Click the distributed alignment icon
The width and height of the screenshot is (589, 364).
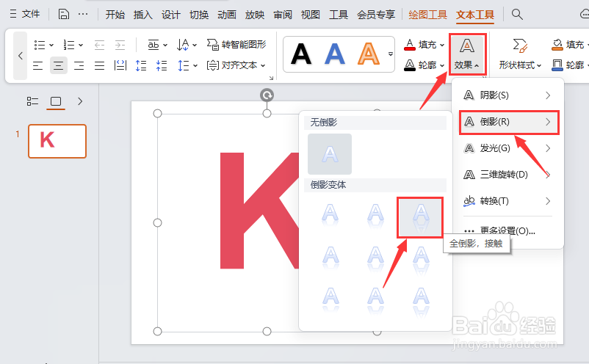(x=120, y=65)
